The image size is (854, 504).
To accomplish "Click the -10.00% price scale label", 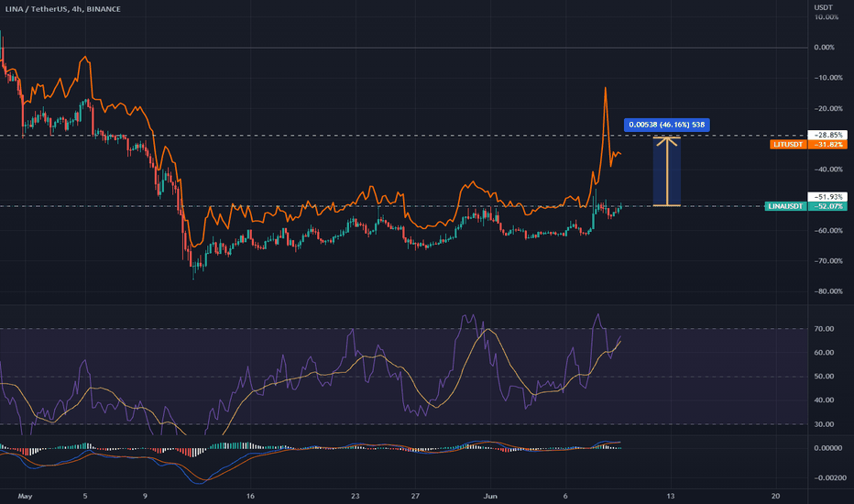I will [827, 78].
